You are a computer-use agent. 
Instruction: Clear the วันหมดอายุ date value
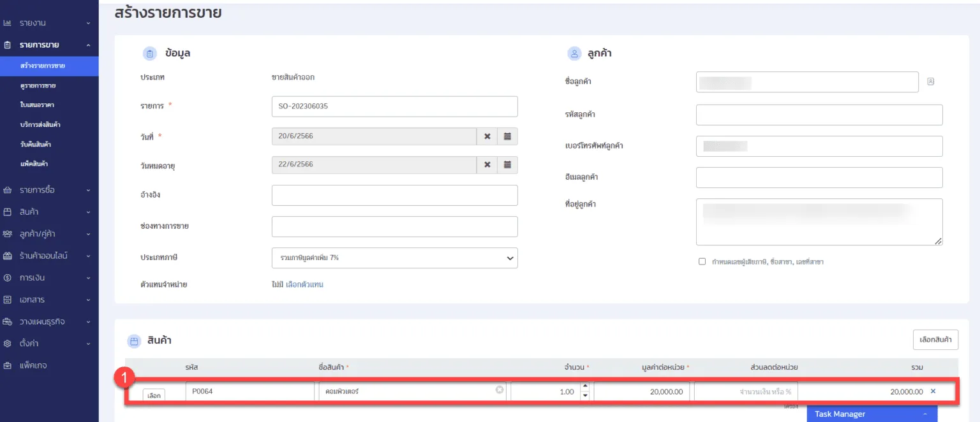487,164
